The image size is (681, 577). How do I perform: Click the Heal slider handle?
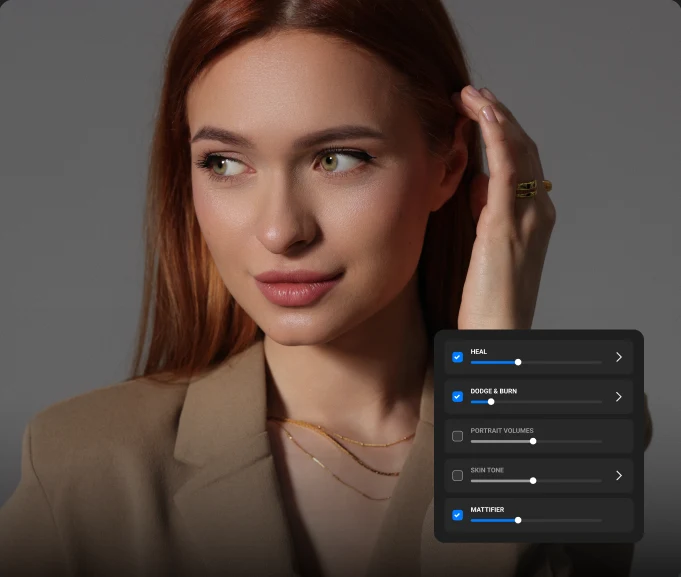(518, 362)
